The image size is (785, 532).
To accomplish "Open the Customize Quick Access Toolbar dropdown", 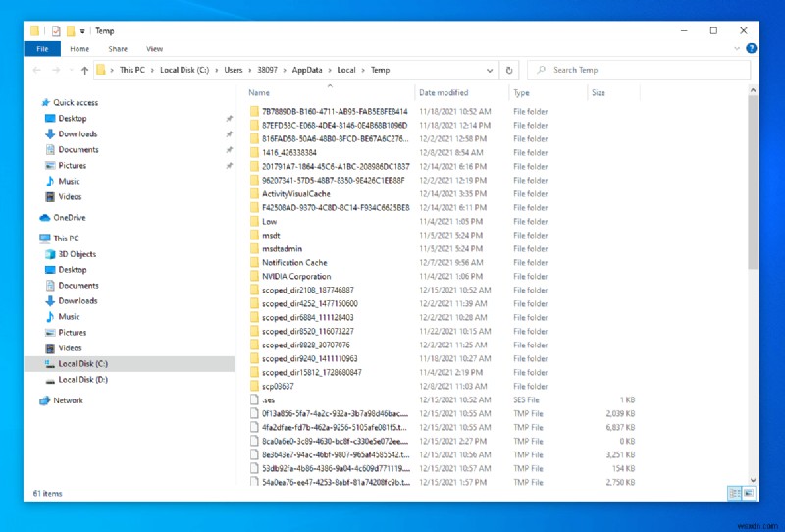I will click(x=82, y=31).
